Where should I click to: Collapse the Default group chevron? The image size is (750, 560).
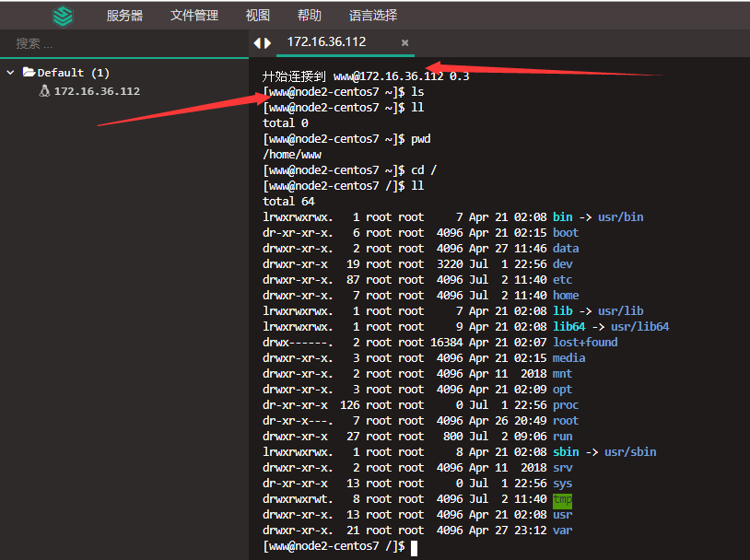10,73
